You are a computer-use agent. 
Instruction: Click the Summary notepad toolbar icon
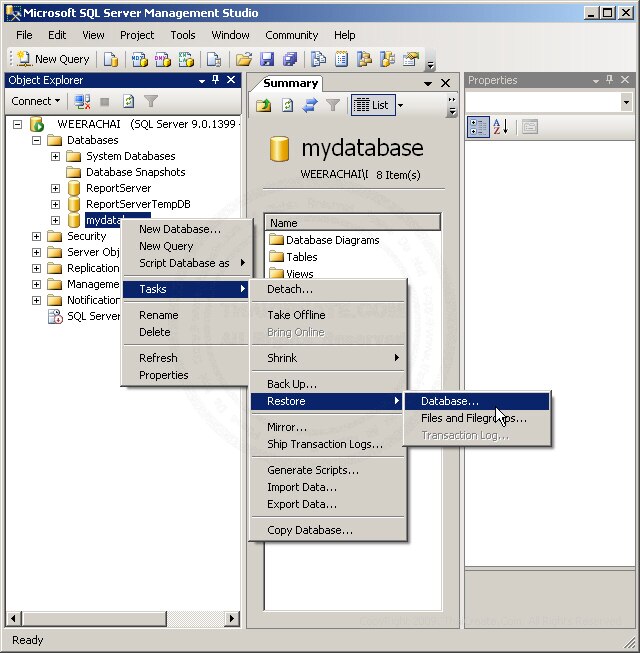[x=341, y=59]
